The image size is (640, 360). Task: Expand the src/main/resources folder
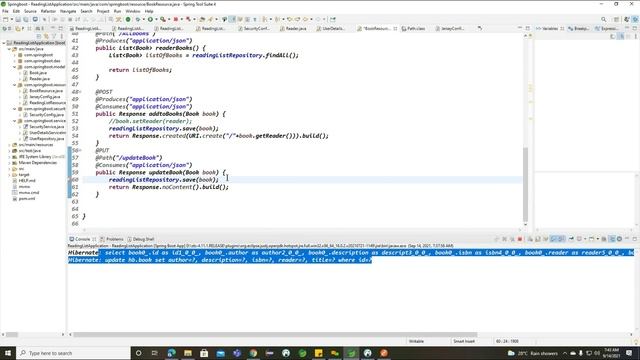9,144
